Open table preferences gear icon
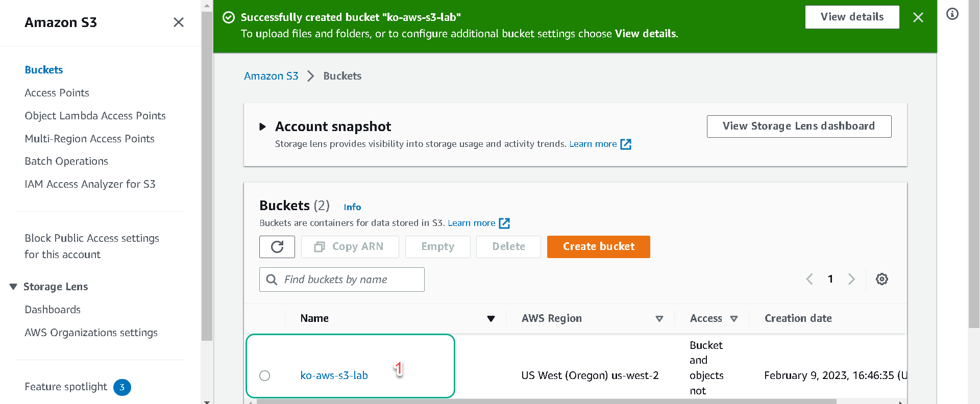Screen dimensions: 980x404 (x=882, y=279)
